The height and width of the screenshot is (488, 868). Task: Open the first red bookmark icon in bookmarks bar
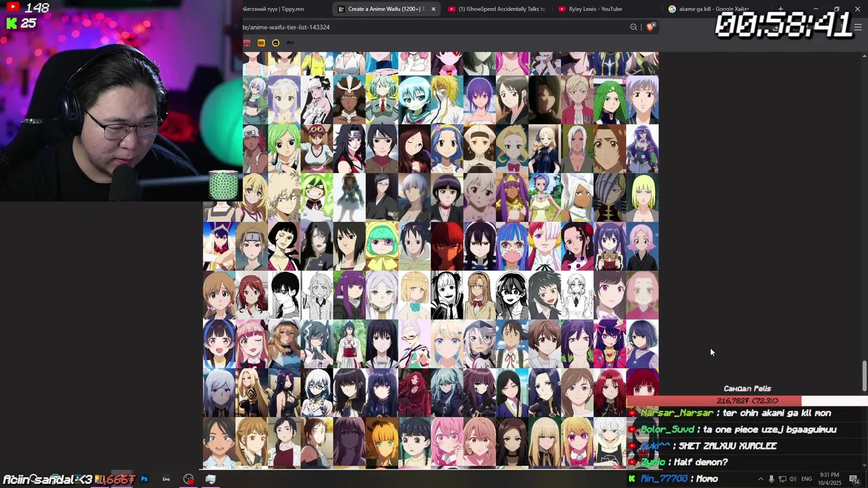(247, 43)
